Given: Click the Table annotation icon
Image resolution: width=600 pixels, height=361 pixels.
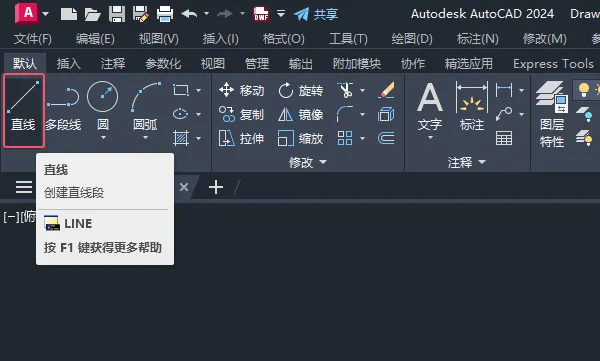Looking at the screenshot, I should (504, 138).
